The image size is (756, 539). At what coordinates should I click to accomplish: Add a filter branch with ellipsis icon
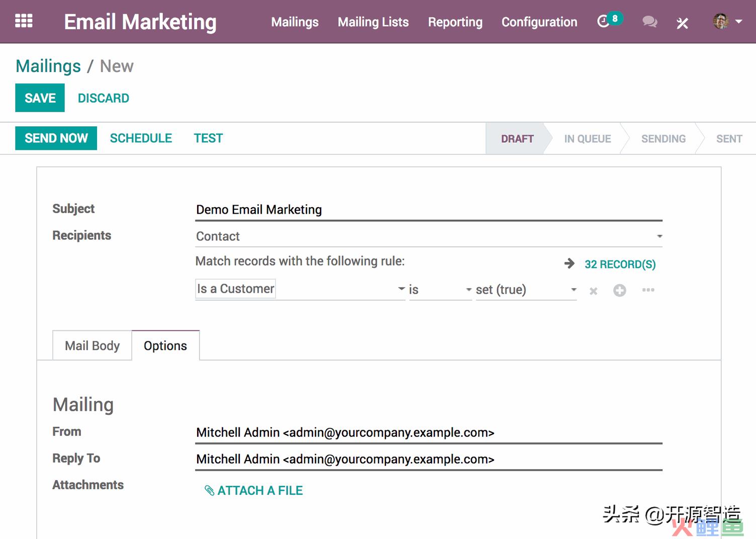648,290
